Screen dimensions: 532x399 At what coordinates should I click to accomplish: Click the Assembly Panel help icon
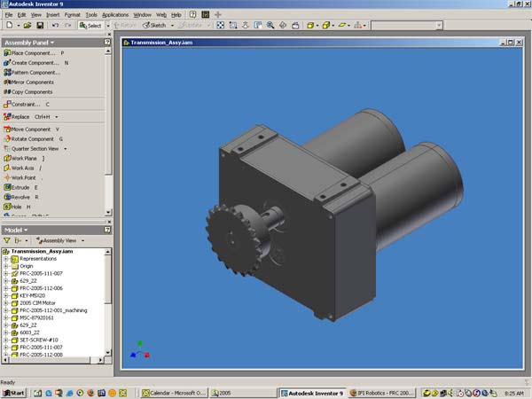coord(107,42)
